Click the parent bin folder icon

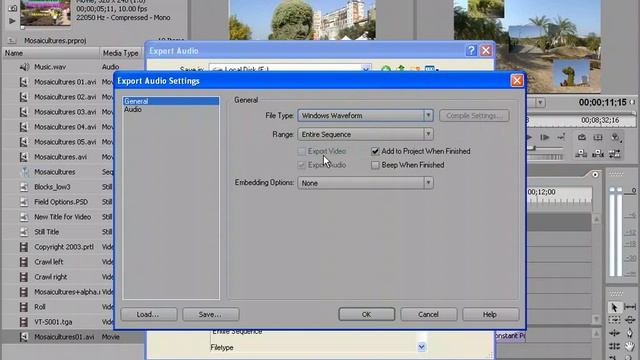pos(12,40)
